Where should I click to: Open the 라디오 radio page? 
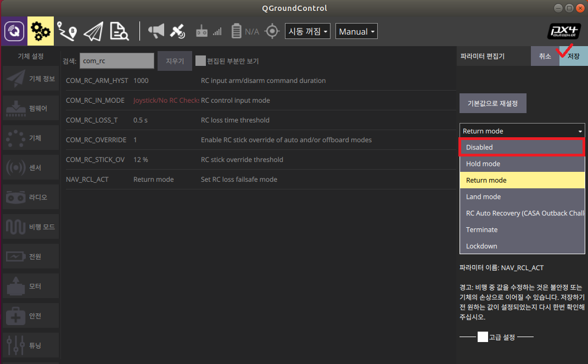point(31,197)
